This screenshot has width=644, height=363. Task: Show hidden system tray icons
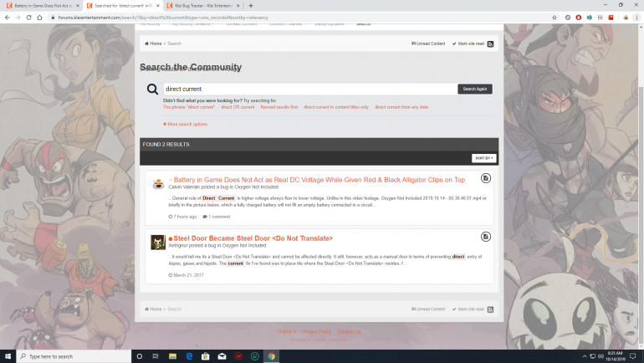point(584,356)
